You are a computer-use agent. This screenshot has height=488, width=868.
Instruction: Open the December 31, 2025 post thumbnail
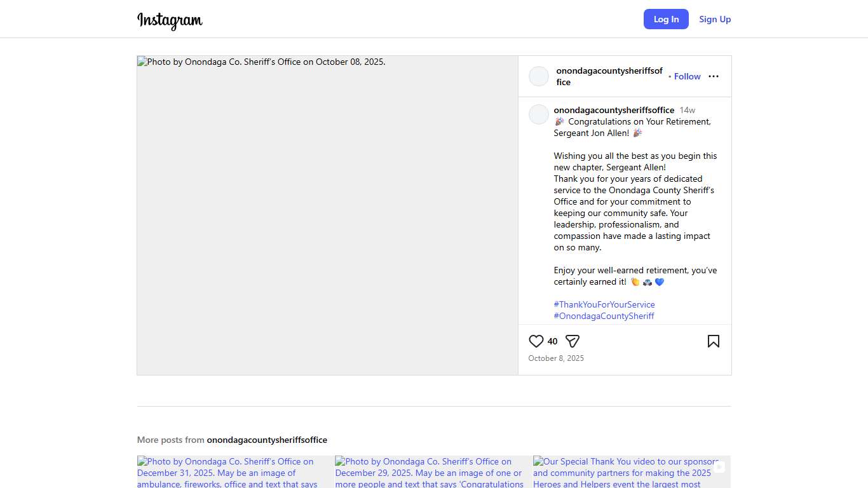(x=234, y=472)
